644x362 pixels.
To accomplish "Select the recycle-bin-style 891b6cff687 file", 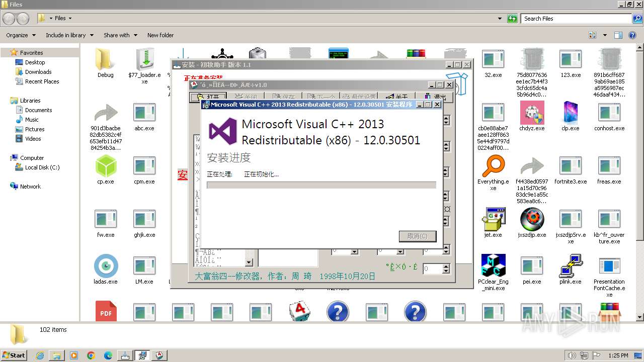I will [x=609, y=73].
